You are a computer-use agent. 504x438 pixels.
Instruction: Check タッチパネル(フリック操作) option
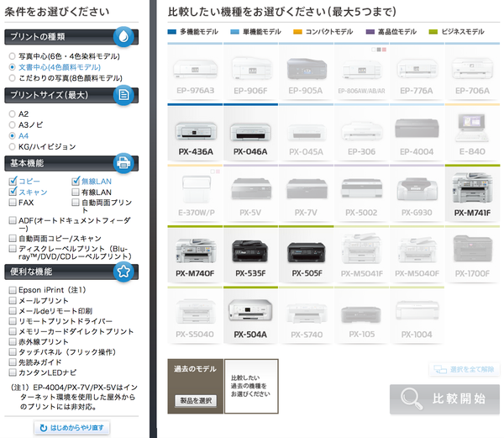click(13, 351)
